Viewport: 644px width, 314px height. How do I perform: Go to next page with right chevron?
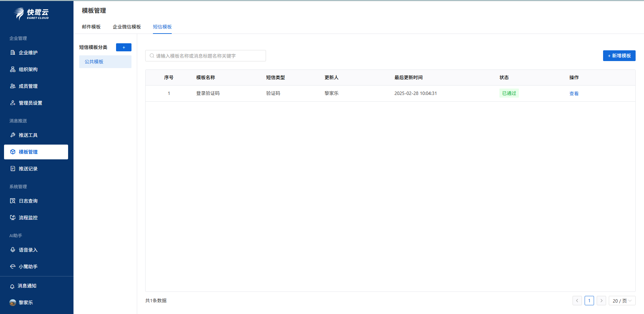[x=601, y=301]
